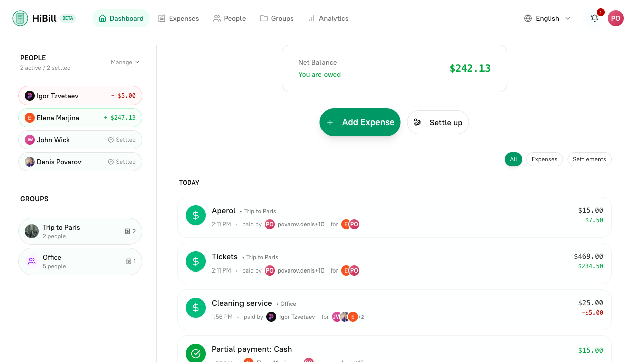Expand the Manage dropdown for People
This screenshot has height=362, width=644.
click(125, 62)
